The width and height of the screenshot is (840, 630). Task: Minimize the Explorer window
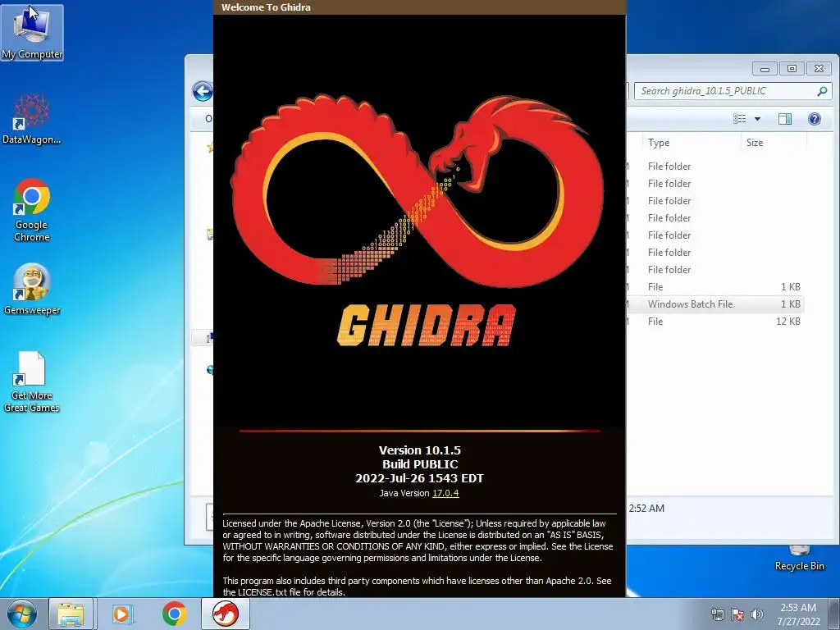pos(765,69)
